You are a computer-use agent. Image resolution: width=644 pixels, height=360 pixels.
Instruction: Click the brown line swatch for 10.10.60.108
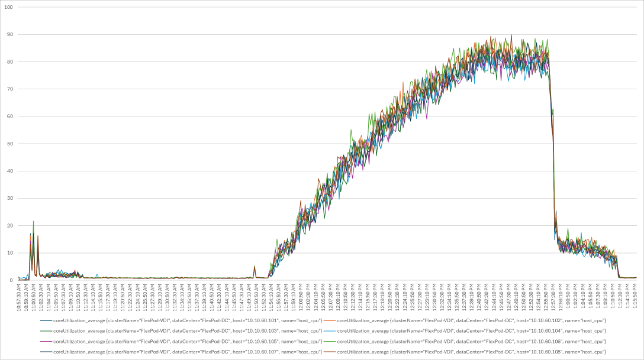click(330, 352)
